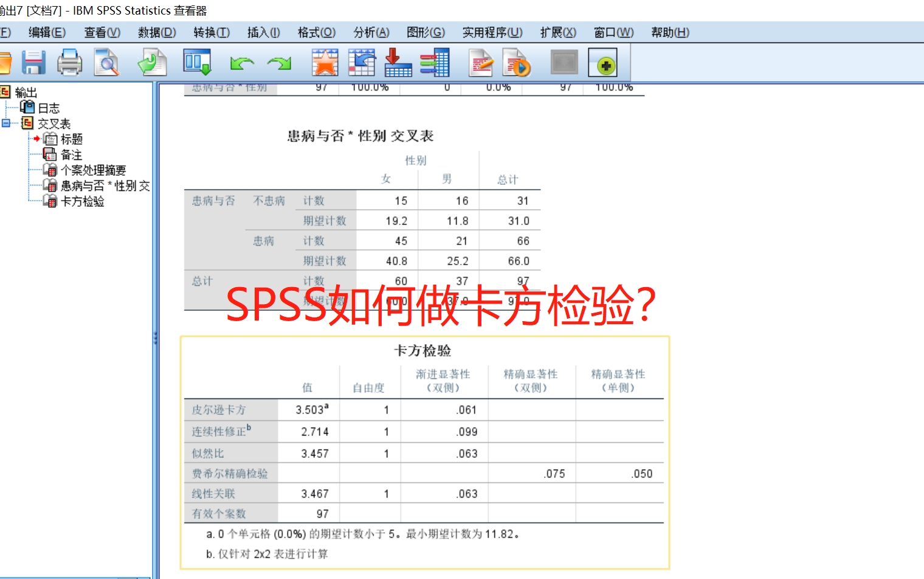Export the output with the export icon
Screen dimensions: 924x579
point(398,61)
